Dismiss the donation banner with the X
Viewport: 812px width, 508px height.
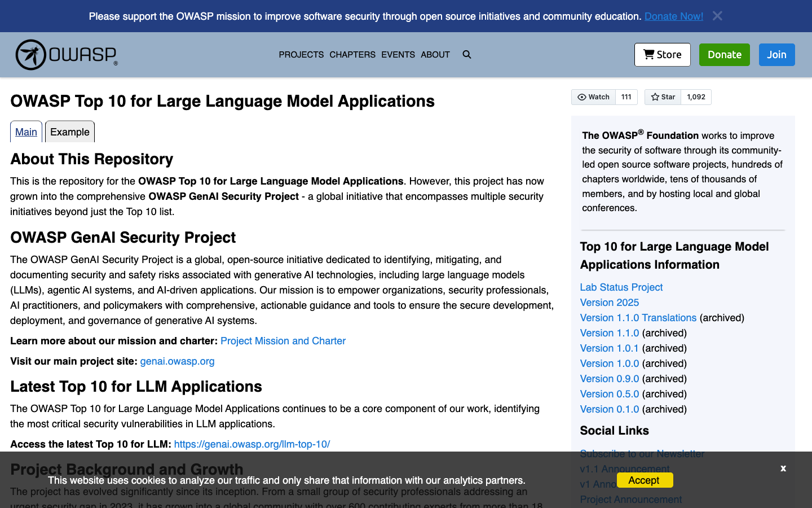717,16
